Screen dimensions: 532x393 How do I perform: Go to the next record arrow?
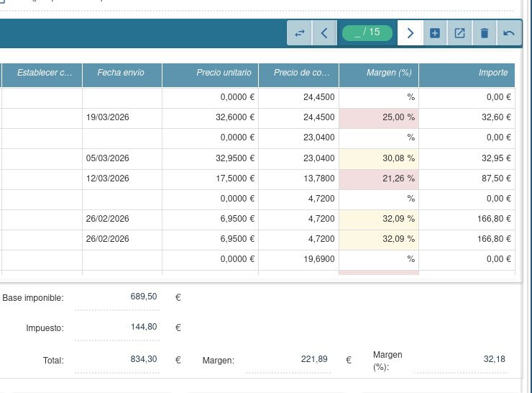coord(411,33)
